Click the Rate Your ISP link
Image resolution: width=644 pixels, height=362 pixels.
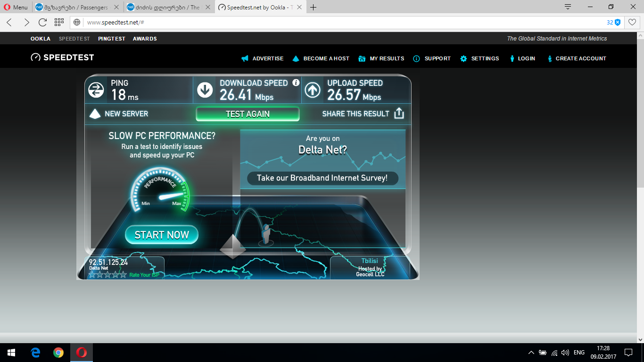coord(144,275)
